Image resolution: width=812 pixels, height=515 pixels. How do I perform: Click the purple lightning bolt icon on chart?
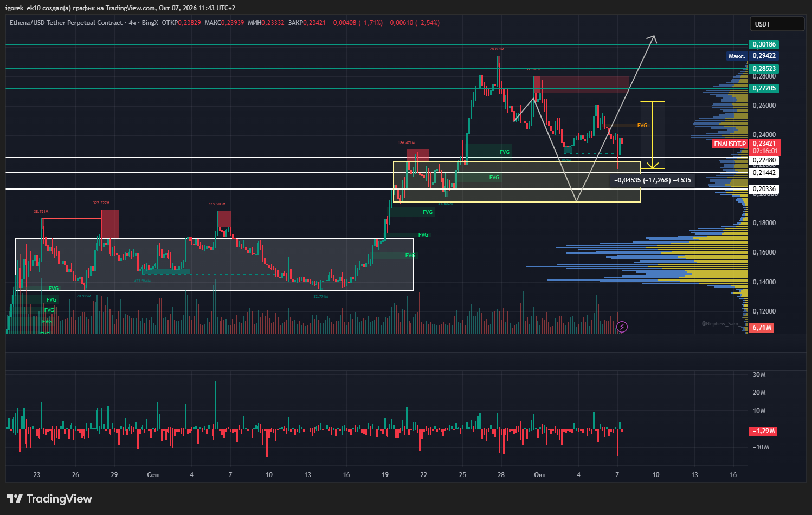[x=622, y=327]
